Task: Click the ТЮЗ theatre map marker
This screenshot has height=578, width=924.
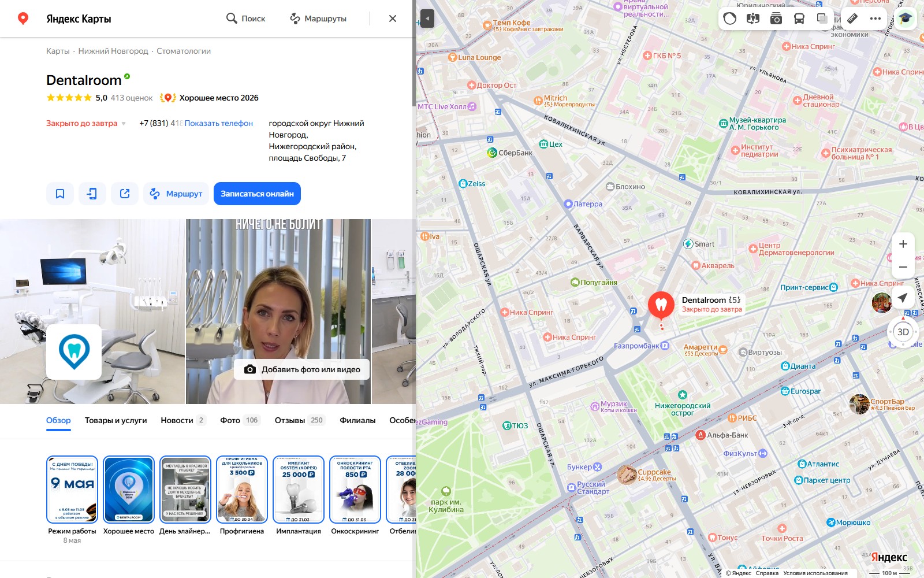Action: (506, 425)
